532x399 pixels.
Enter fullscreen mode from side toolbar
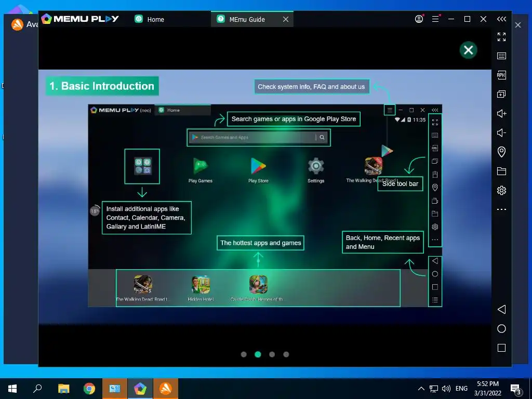[x=501, y=37]
